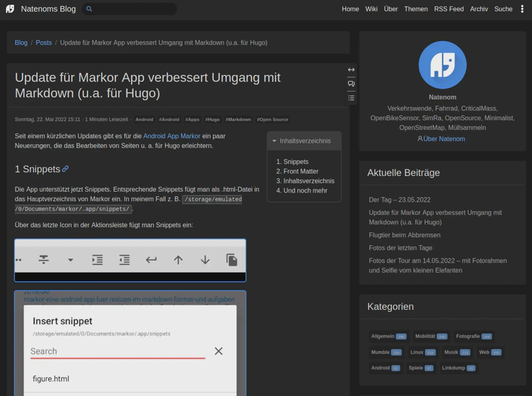This screenshot has height=396, width=532.
Task: Click the #Hugo hashtag tag
Action: click(x=213, y=119)
